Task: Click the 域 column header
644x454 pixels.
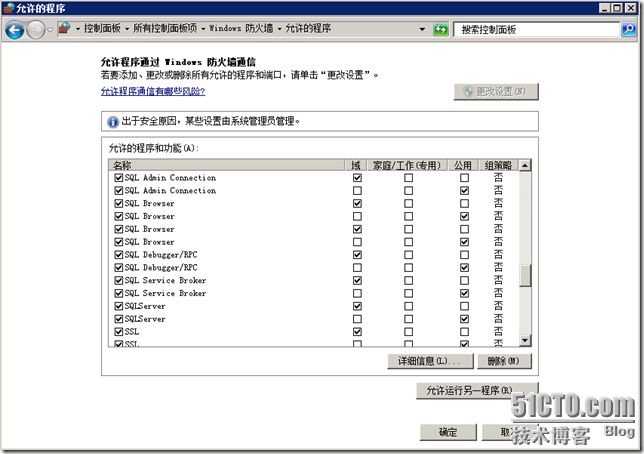Action: click(356, 165)
